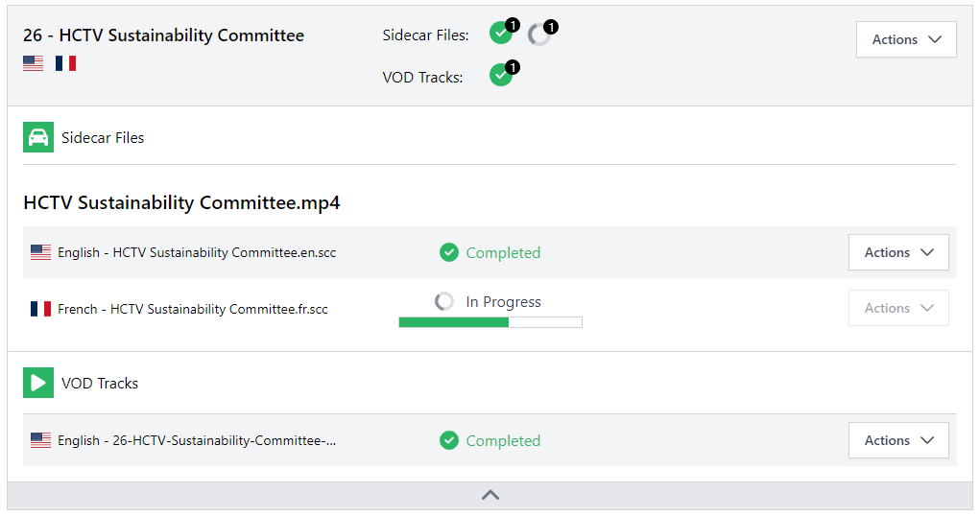The height and width of the screenshot is (516, 980).
Task: Collapse the job panel with bottom chevron
Action: [490, 495]
